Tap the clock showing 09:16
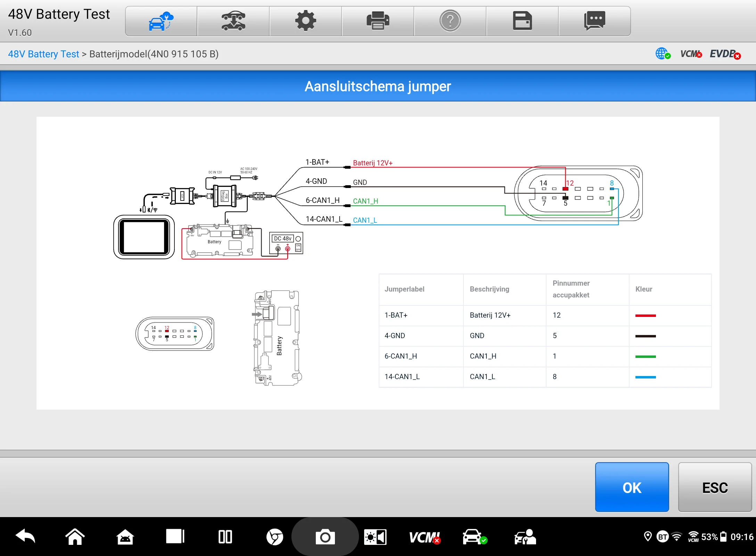Screen dimensions: 756x556 [742, 537]
